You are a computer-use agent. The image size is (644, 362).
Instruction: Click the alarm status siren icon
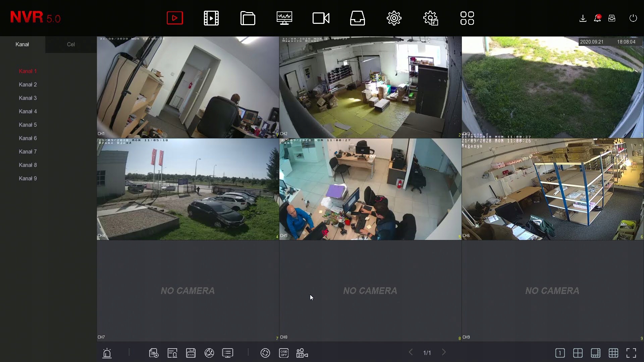pyautogui.click(x=107, y=353)
